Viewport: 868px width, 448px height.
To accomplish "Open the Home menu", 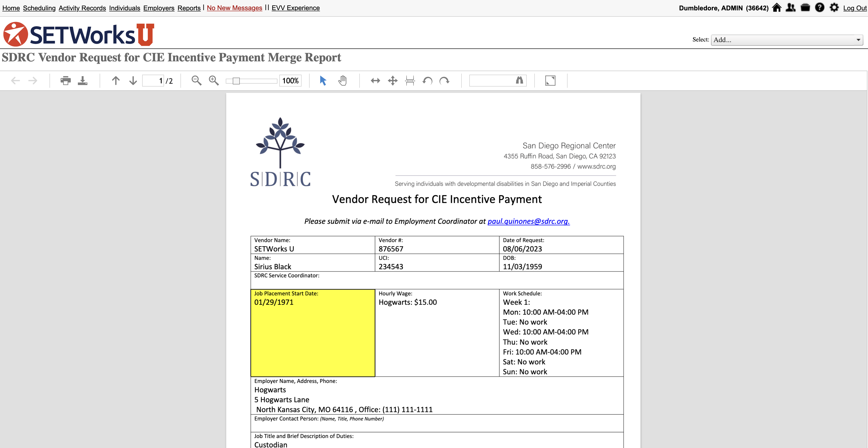I will pyautogui.click(x=11, y=8).
